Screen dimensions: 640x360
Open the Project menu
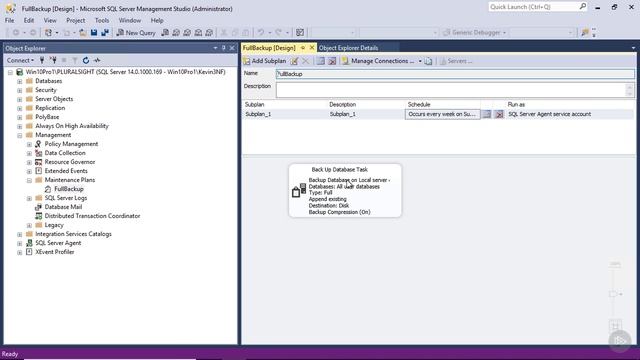pyautogui.click(x=76, y=20)
